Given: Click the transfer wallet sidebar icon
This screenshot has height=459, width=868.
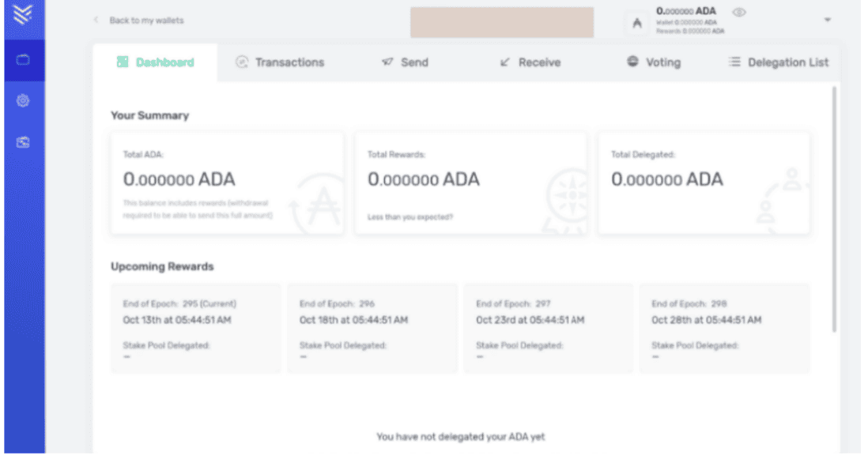Looking at the screenshot, I should [x=23, y=142].
